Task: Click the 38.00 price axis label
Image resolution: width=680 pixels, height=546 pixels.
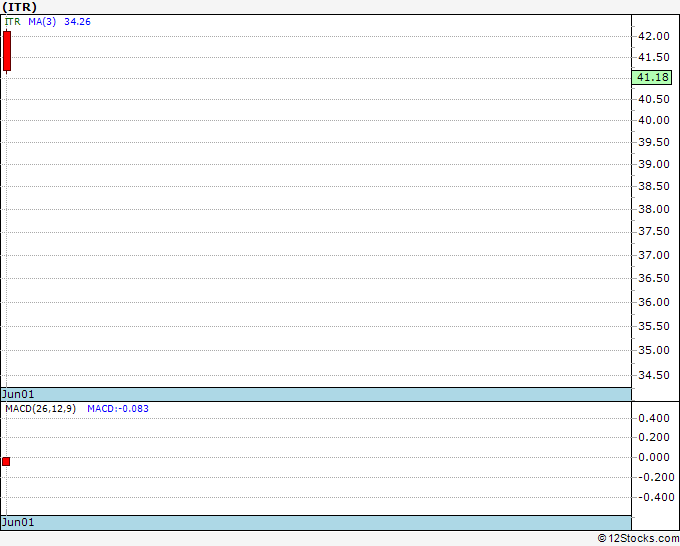Action: 654,209
